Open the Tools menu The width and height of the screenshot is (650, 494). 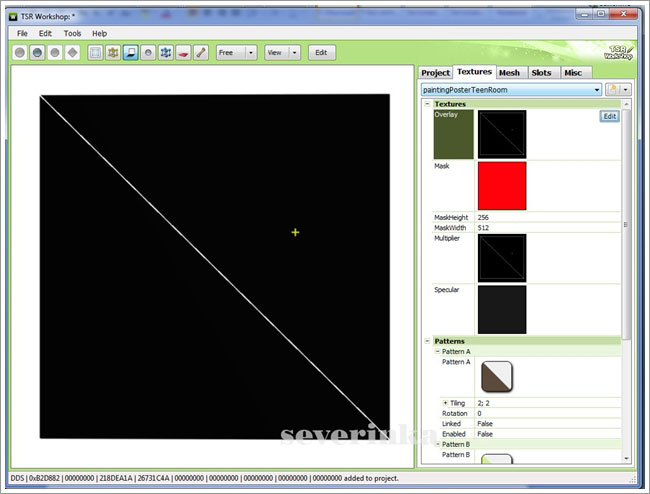(x=73, y=34)
